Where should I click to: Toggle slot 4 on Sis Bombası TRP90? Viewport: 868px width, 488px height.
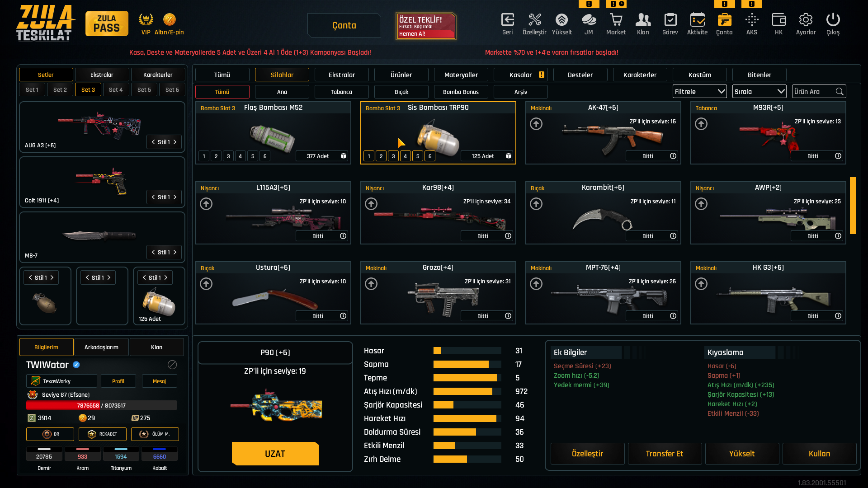pos(406,156)
